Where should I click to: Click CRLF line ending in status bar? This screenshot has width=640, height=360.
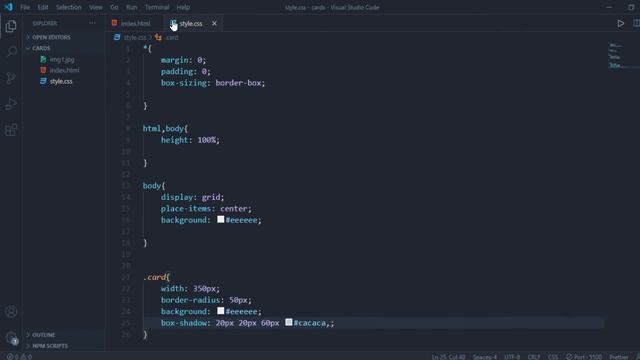(534, 357)
